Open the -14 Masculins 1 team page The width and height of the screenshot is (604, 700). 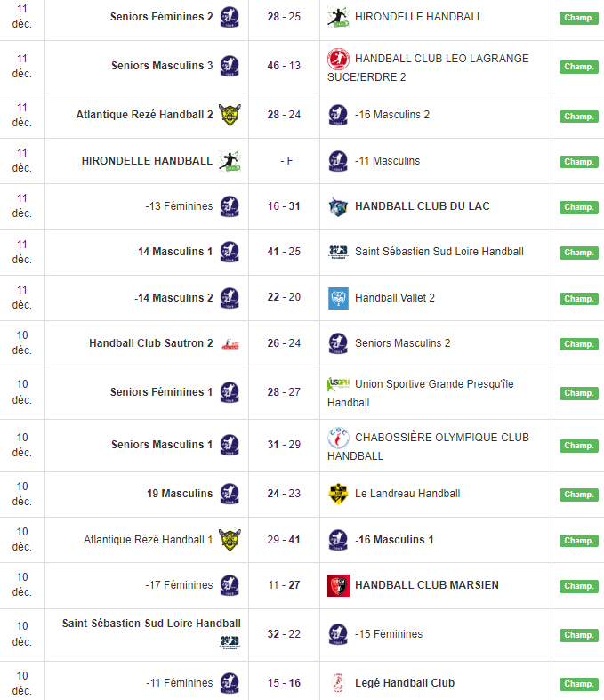(173, 252)
